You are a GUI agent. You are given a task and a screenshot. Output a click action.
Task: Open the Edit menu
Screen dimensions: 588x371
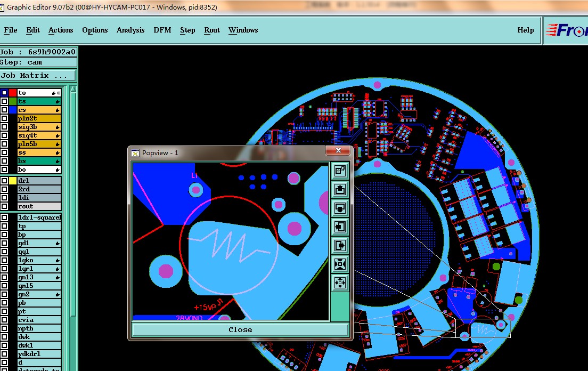(x=33, y=30)
